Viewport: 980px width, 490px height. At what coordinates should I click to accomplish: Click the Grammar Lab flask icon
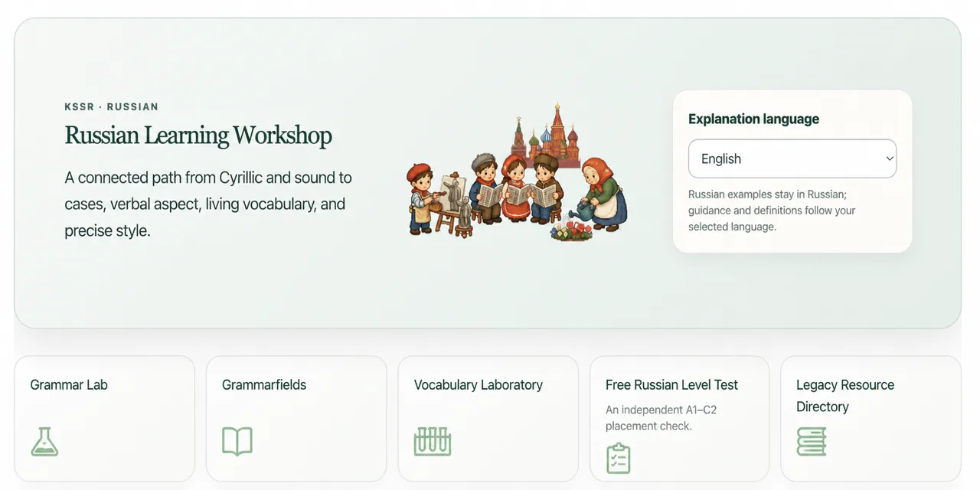pos(44,442)
